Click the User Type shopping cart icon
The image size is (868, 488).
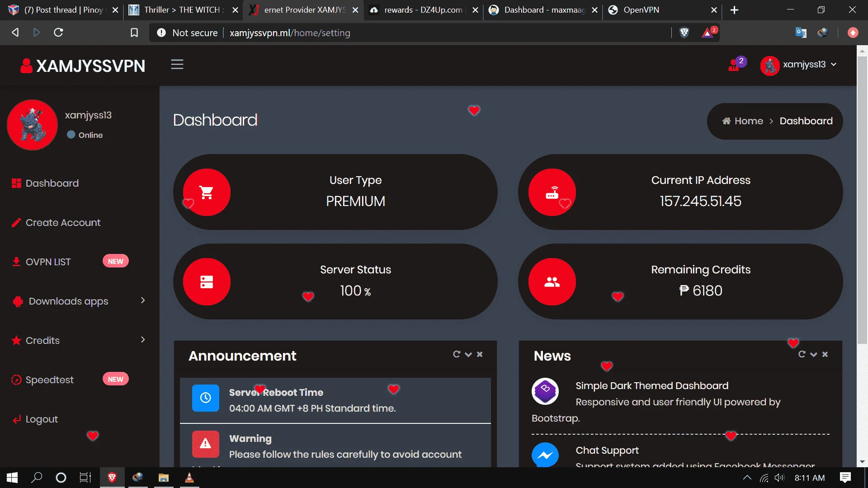[x=207, y=192]
